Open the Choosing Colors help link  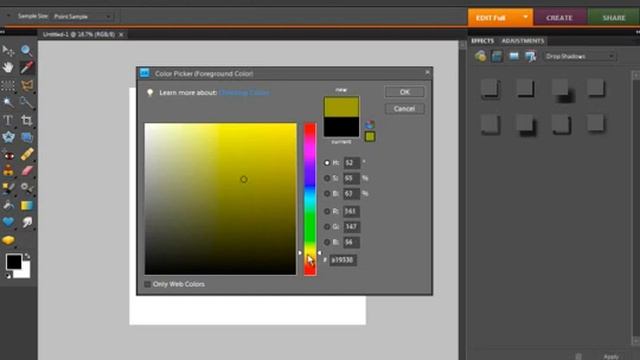(244, 93)
